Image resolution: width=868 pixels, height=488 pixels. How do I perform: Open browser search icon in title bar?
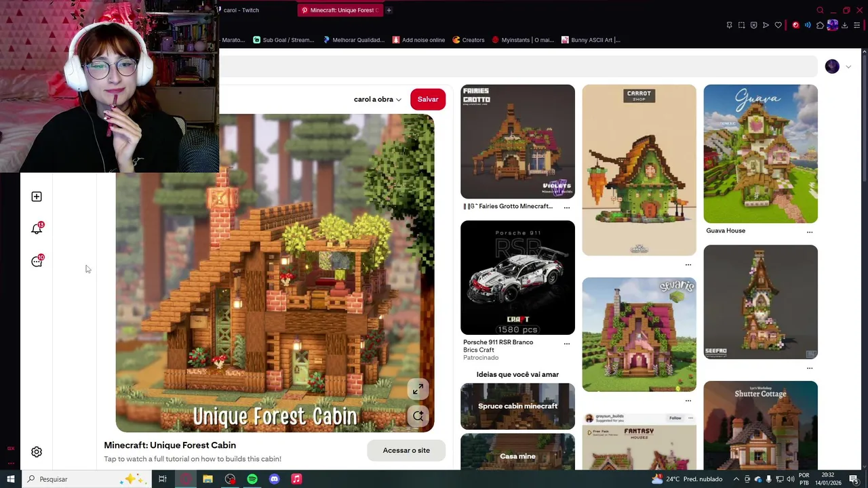820,10
